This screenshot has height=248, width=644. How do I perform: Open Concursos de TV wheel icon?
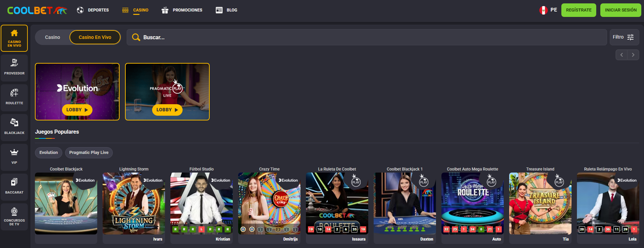point(14,217)
